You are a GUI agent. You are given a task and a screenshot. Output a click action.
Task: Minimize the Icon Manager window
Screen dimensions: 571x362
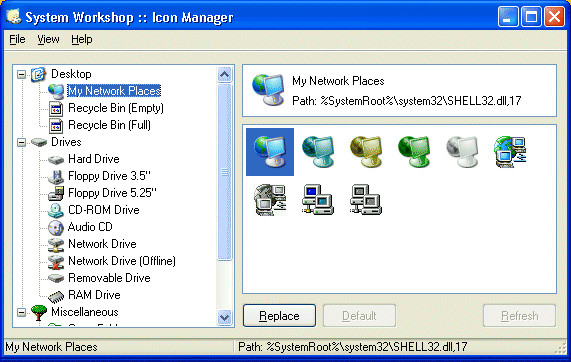508,17
